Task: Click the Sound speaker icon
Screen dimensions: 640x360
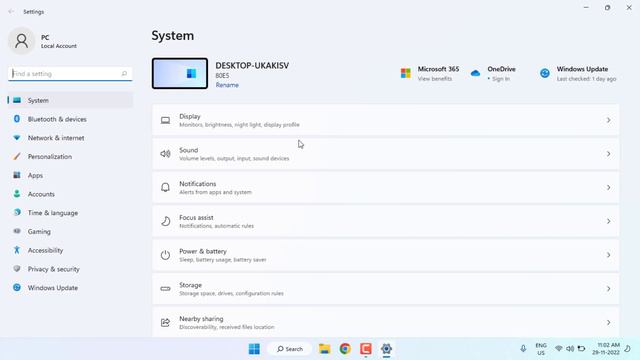Action: coord(165,154)
